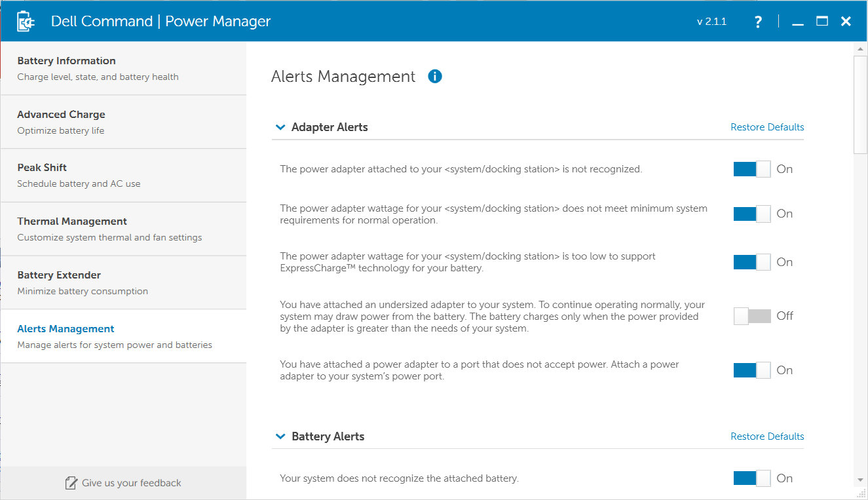Screen dimensions: 868x500
Task: Click the minimum system requirements alert text
Action: click(x=493, y=214)
